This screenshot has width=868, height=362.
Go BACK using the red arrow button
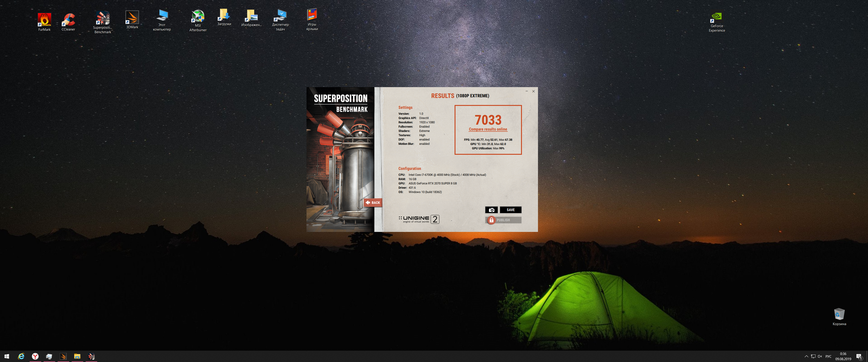point(373,202)
